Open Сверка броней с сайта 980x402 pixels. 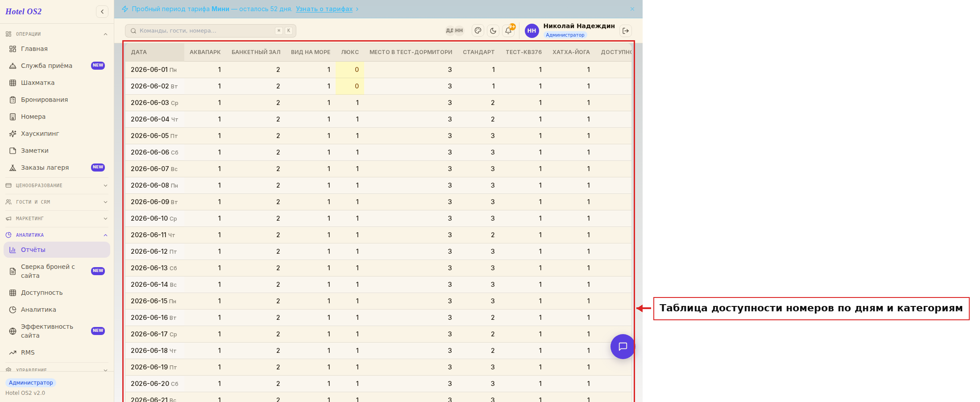coord(57,271)
